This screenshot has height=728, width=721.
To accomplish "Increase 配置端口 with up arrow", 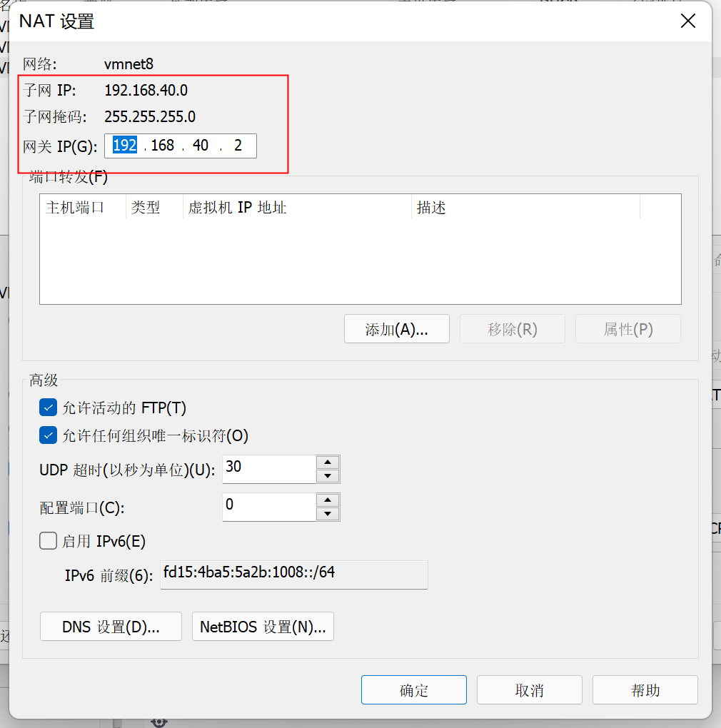I will 328,500.
